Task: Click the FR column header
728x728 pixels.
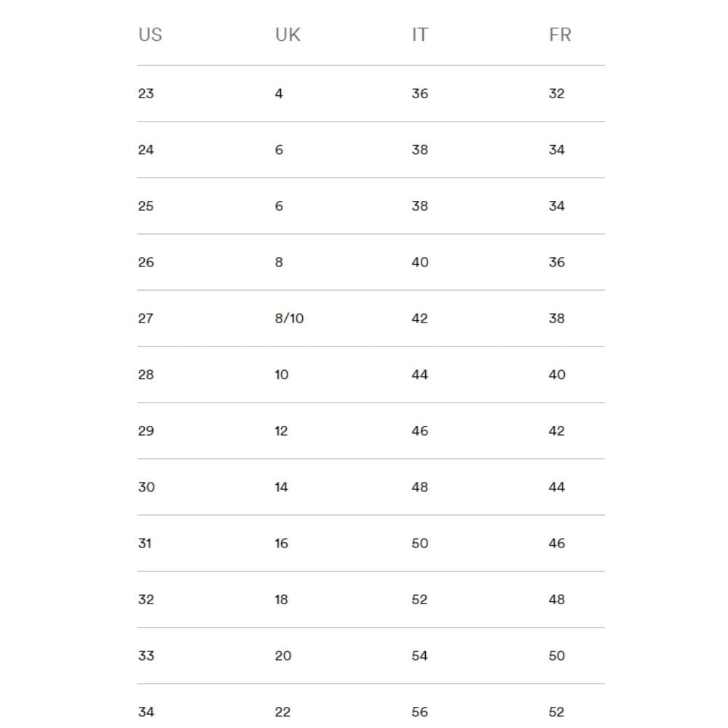Action: (x=560, y=35)
